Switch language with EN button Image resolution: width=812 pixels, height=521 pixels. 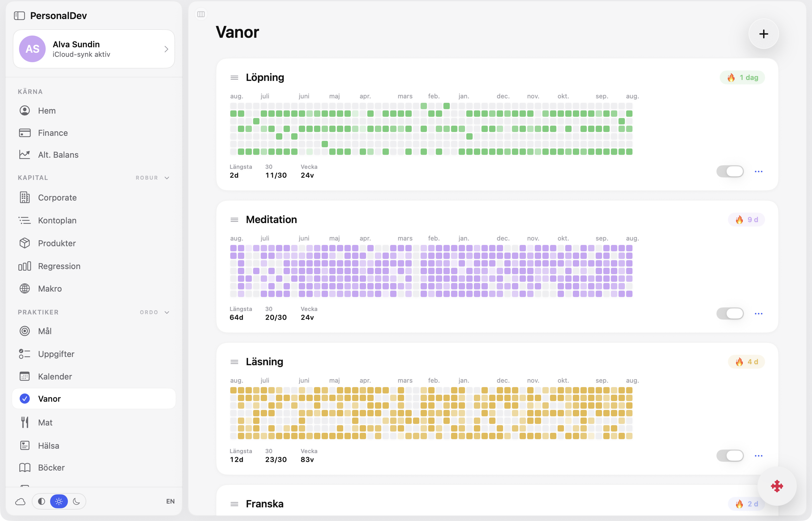(170, 501)
